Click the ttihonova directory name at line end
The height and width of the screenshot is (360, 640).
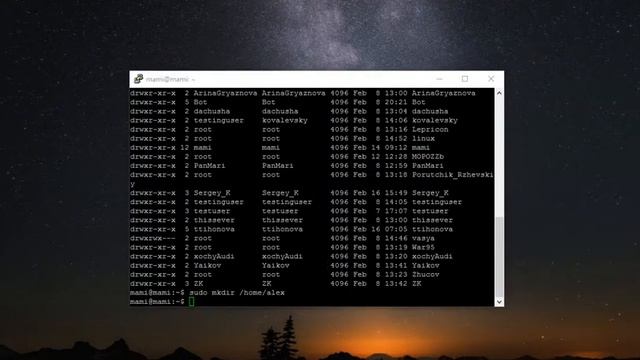point(432,229)
